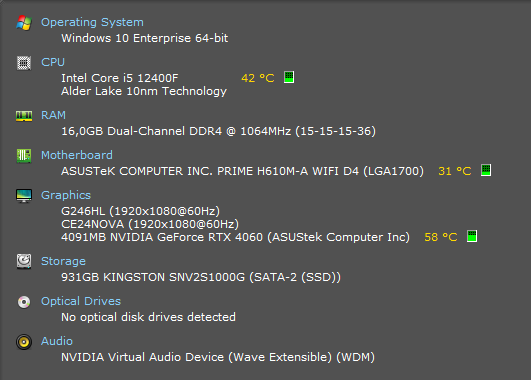Image resolution: width=531 pixels, height=380 pixels.
Task: Open the CPU section heading
Action: pyautogui.click(x=53, y=62)
